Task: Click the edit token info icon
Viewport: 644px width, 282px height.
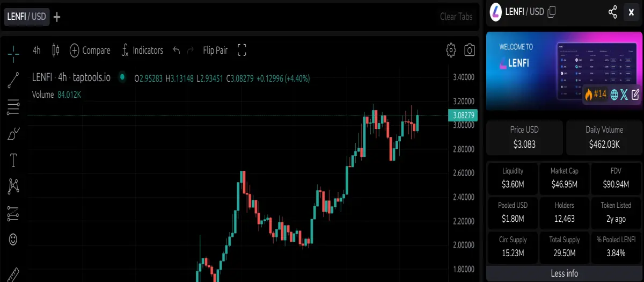Action: [x=635, y=95]
